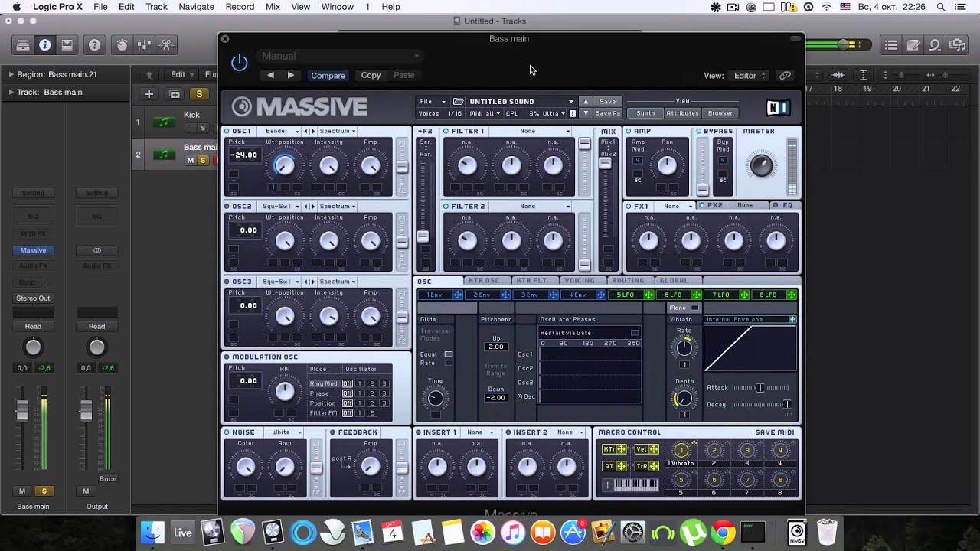980x551 pixels.
Task: Open the plugin Manual preset dropdown
Action: tap(341, 56)
